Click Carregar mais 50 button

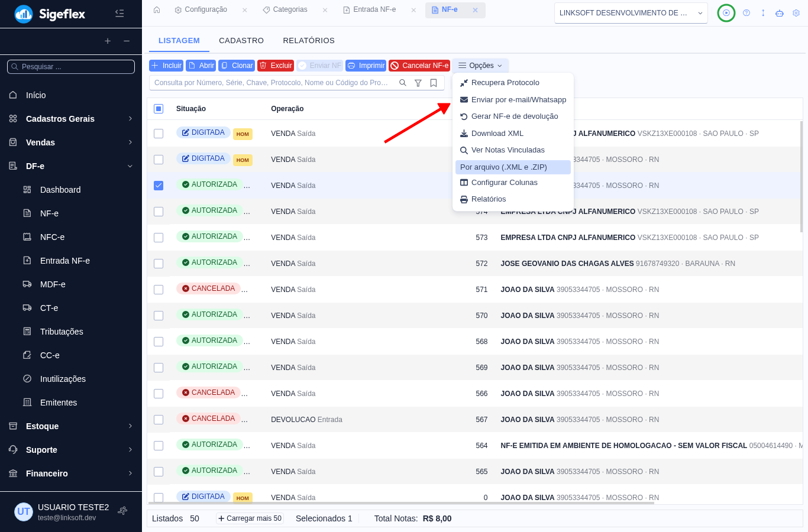click(250, 518)
